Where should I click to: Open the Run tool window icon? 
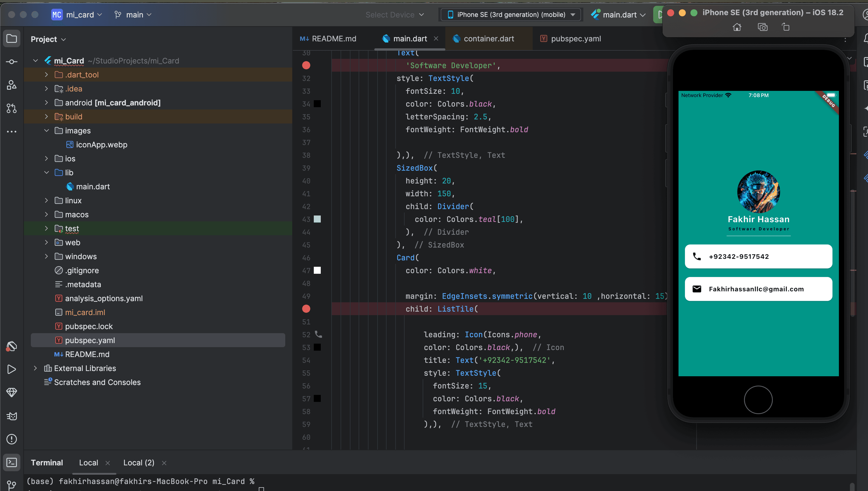tap(11, 369)
